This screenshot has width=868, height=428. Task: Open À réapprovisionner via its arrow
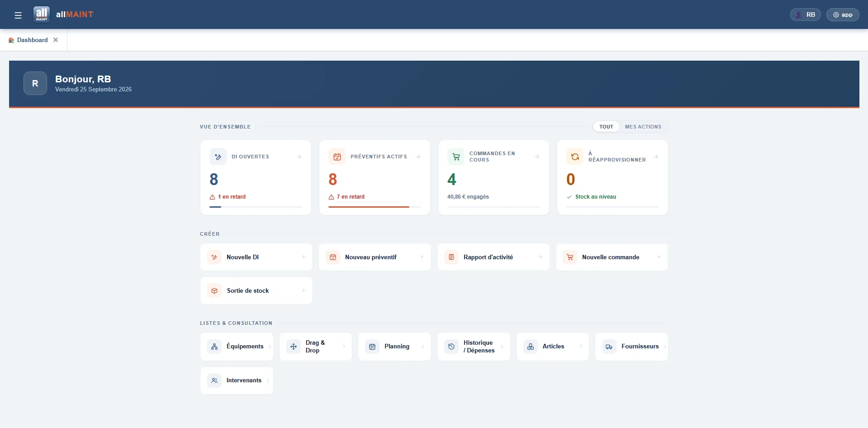click(x=656, y=157)
